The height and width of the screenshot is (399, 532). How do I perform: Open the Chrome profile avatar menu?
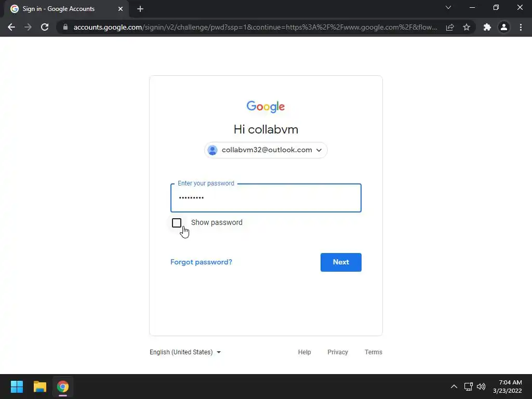click(504, 27)
